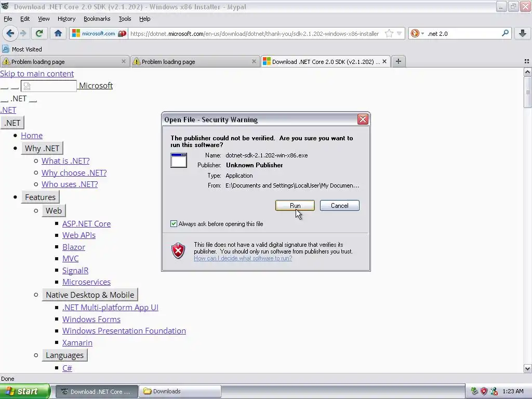Switch to the first Problem loading page tab
Image resolution: width=532 pixels, height=399 pixels.
click(64, 61)
